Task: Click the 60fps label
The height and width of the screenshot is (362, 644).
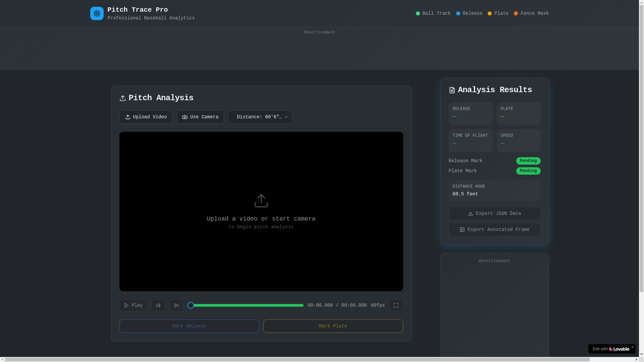Action: coord(378,305)
